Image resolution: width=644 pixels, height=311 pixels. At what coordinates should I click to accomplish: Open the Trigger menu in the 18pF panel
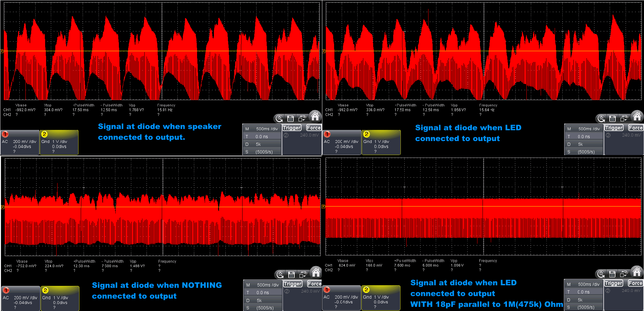click(613, 283)
